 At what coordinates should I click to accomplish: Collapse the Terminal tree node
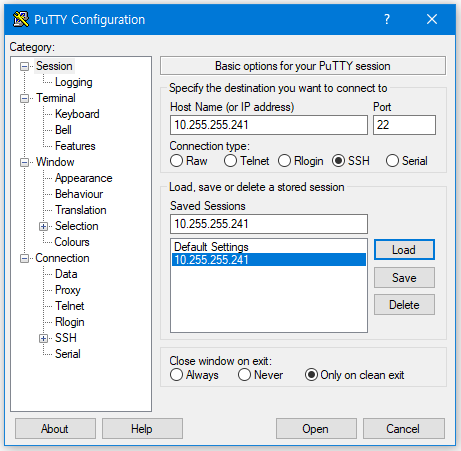click(x=24, y=98)
